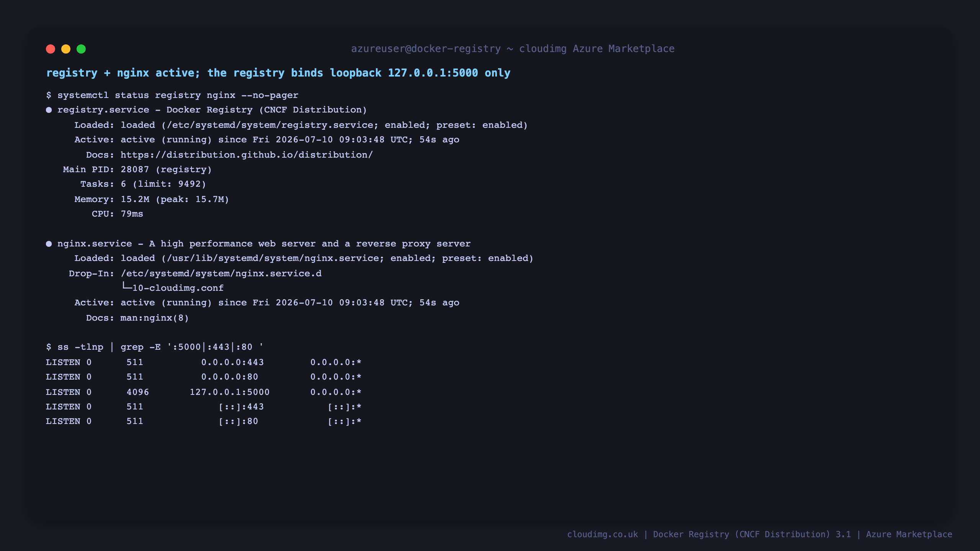Screen dimensions: 980x551
Task: Click the nginx Active running since line
Action: click(x=267, y=303)
